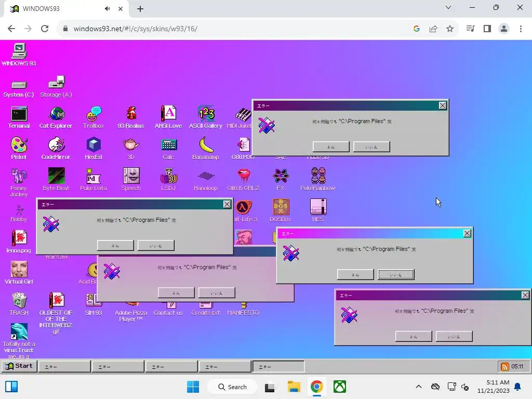Open a new browser tab
Screen dimensions: 532x399
tap(140, 9)
